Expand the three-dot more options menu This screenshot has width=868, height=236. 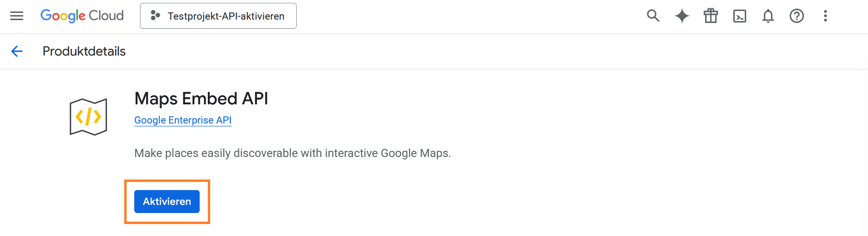point(825,16)
